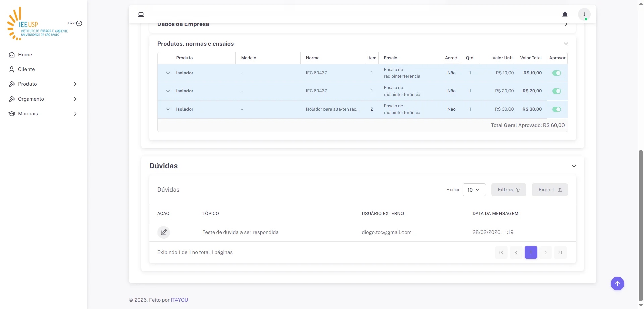Click diogo.tcc@gmail.com cell

(x=386, y=232)
